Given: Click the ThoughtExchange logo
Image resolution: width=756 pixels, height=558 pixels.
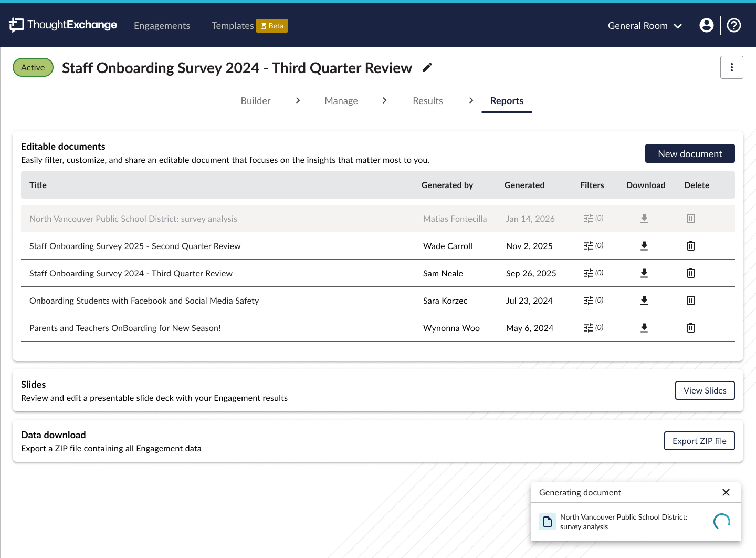Looking at the screenshot, I should pyautogui.click(x=63, y=25).
